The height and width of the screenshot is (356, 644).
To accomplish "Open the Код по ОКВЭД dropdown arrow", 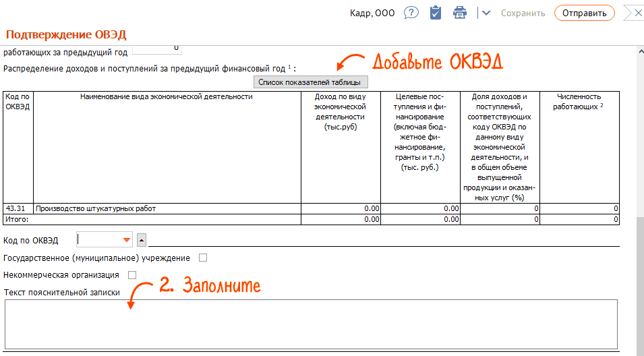I will tap(126, 240).
